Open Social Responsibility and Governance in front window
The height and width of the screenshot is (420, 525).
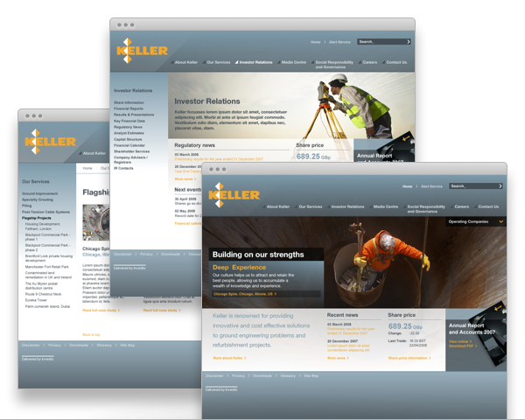[x=426, y=209]
